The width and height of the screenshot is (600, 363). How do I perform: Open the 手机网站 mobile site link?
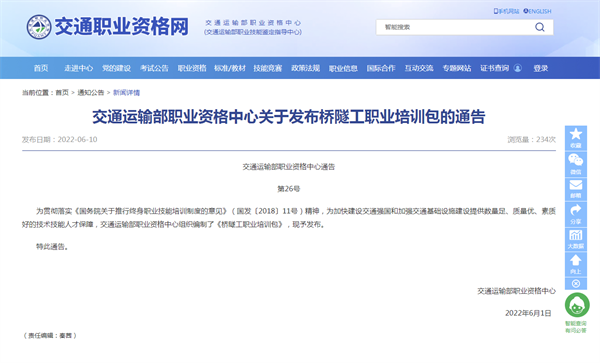(x=506, y=11)
